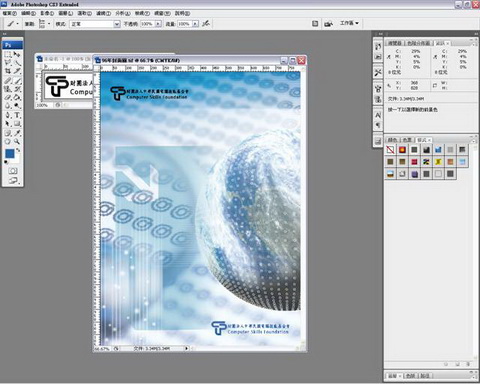480x384 pixels.
Task: Select the Pen tool
Action: [x=8, y=115]
